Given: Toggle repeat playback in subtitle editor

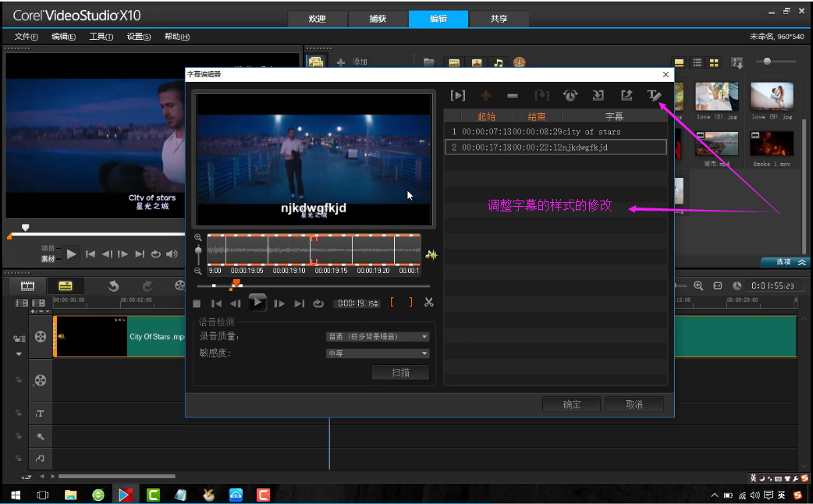Looking at the screenshot, I should (x=318, y=303).
